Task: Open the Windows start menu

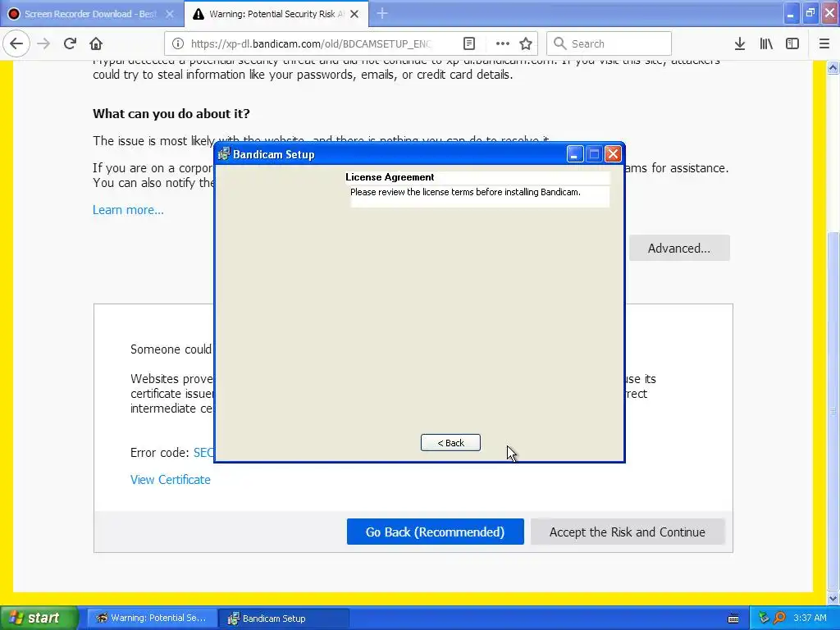Action: tap(39, 618)
